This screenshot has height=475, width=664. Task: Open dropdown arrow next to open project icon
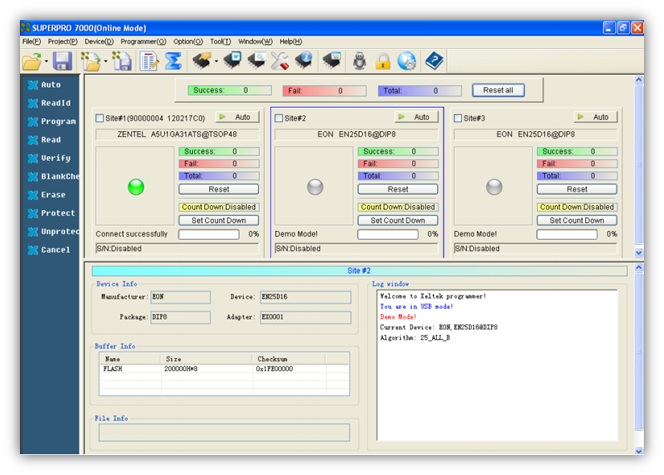(x=107, y=63)
